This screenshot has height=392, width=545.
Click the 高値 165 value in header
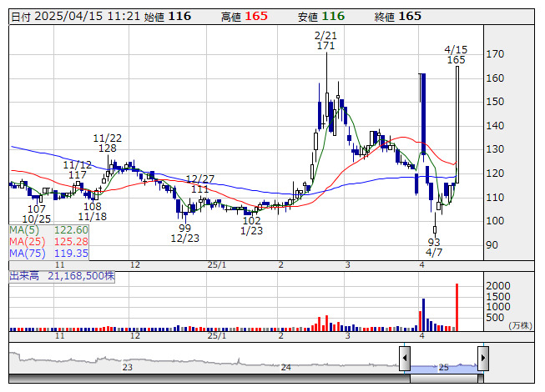point(245,17)
